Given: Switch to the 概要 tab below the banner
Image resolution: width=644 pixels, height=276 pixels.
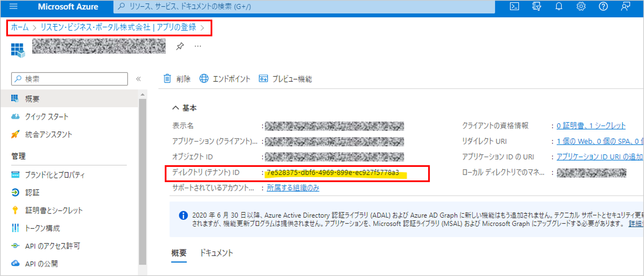Looking at the screenshot, I should point(179,253).
